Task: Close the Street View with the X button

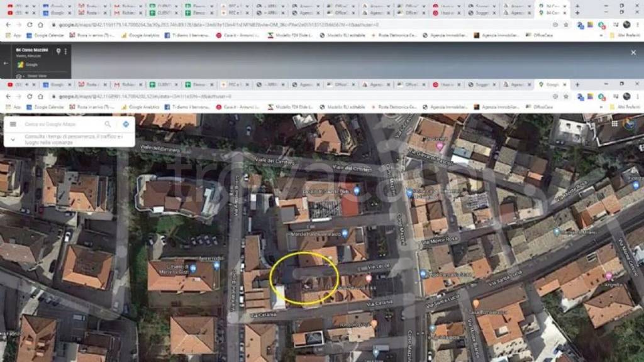Action: [x=633, y=53]
